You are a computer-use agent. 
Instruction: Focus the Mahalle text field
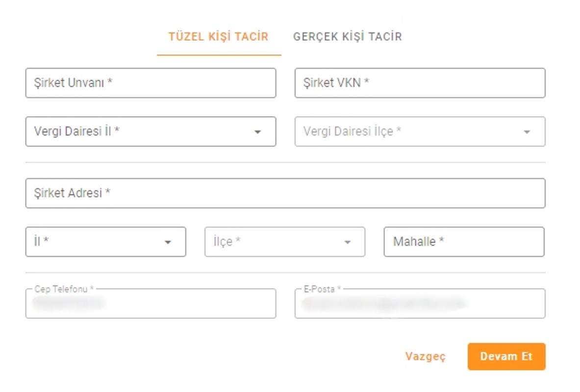pyautogui.click(x=464, y=242)
